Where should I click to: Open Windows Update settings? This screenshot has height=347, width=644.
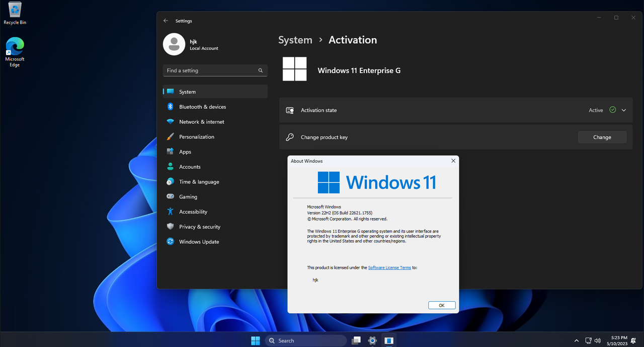coord(215,242)
